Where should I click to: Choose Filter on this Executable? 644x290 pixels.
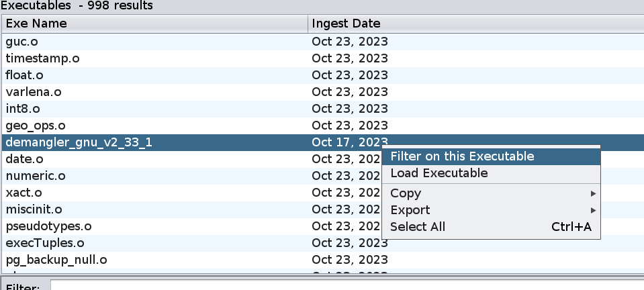coord(462,156)
